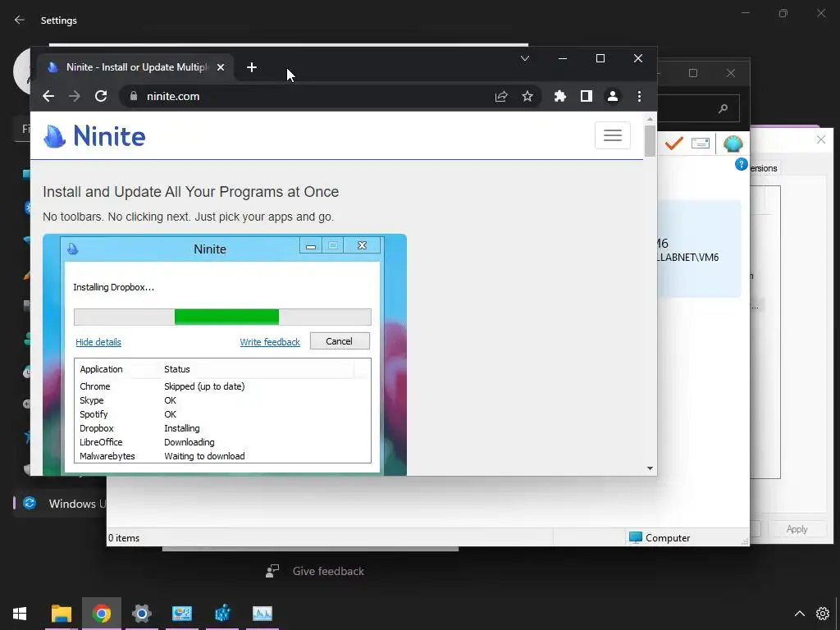View site information via the lock icon
Viewport: 840px width, 630px height.
point(134,97)
